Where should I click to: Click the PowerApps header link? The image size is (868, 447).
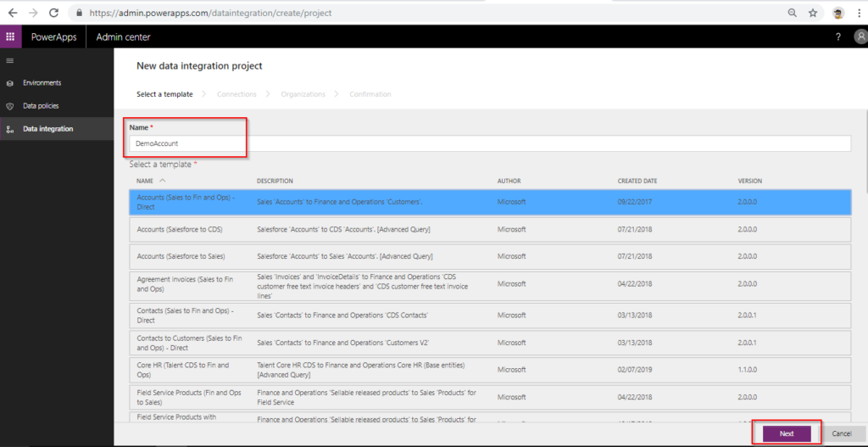53,37
